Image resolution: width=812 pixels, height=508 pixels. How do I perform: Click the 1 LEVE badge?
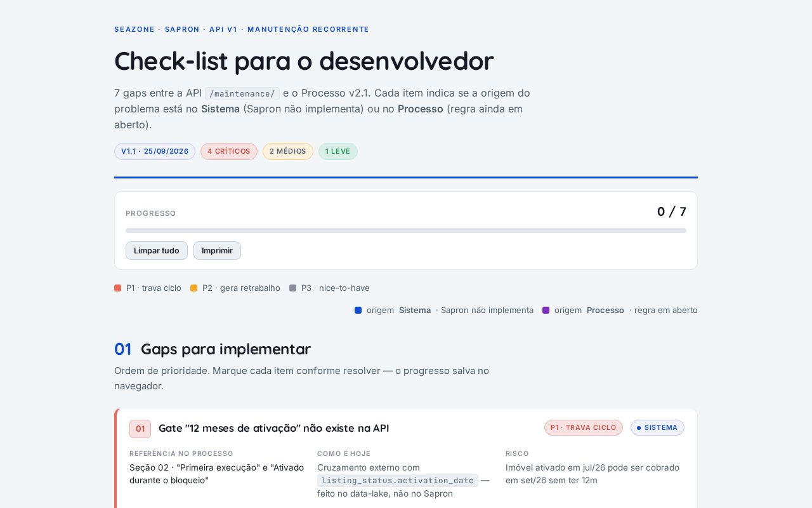pos(338,151)
